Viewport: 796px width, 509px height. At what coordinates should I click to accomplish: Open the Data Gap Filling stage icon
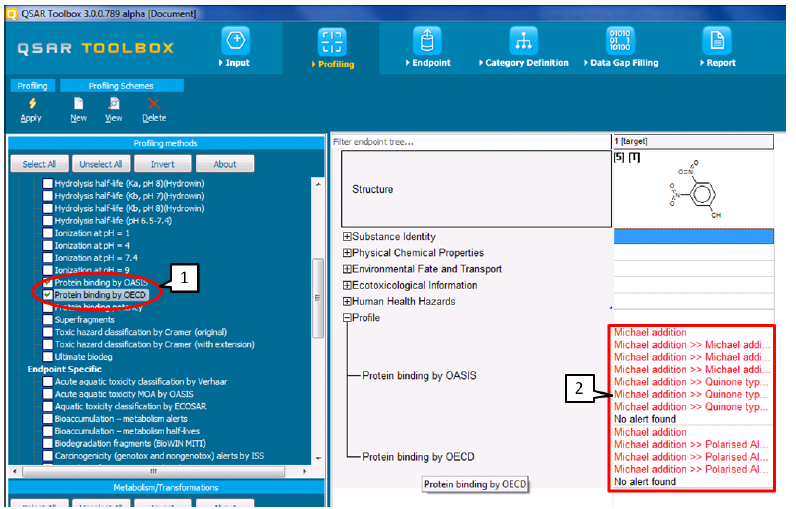pos(620,41)
